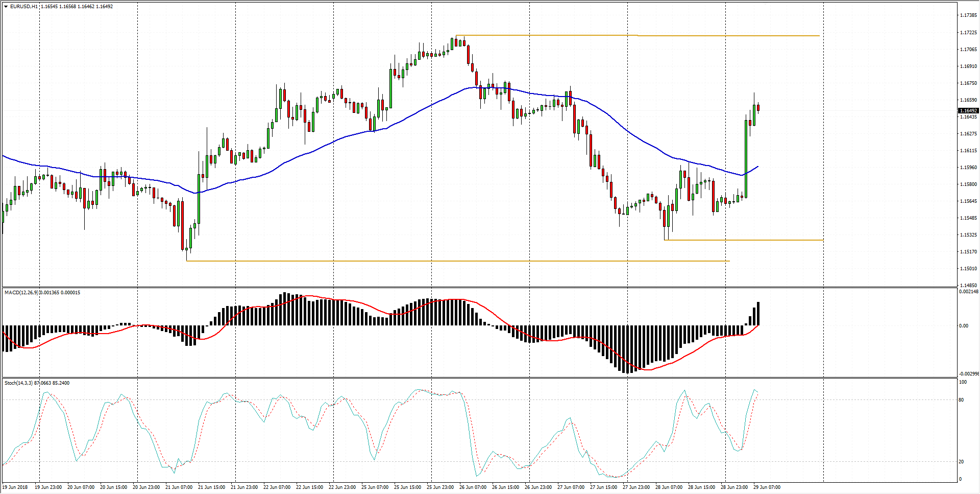980x494 pixels.
Task: Click the 29 Jun 07:00 time label
Action: tap(767, 487)
